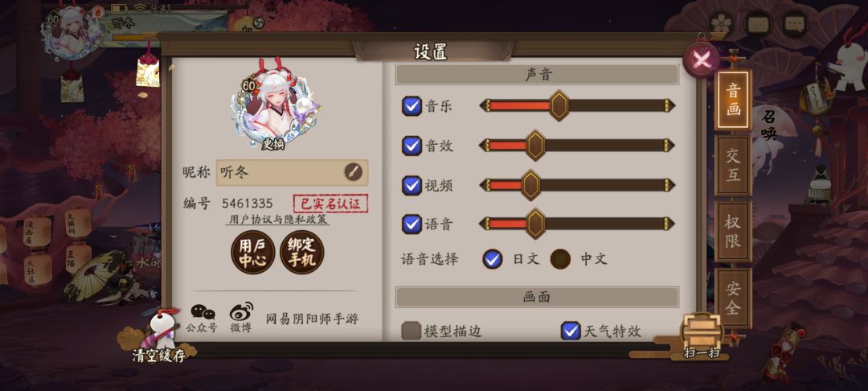The width and height of the screenshot is (868, 391).
Task: Switch to the 交互 tab
Action: click(733, 166)
